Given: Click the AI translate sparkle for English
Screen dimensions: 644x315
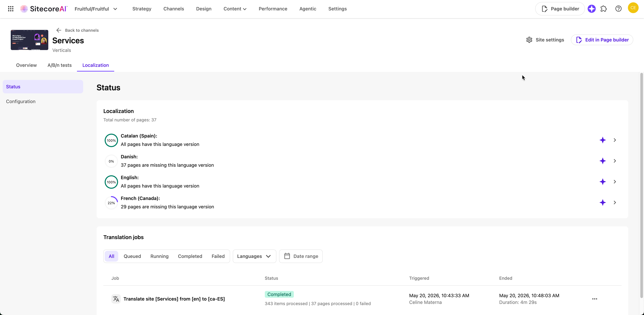Looking at the screenshot, I should point(603,182).
